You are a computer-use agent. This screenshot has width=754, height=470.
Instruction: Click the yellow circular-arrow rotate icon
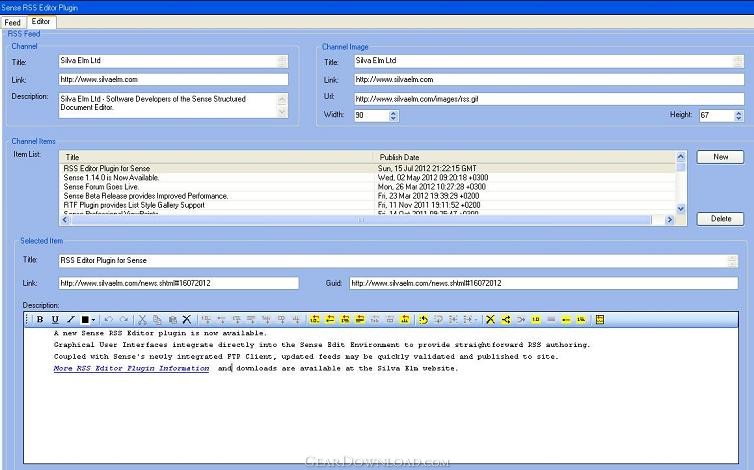[423, 319]
